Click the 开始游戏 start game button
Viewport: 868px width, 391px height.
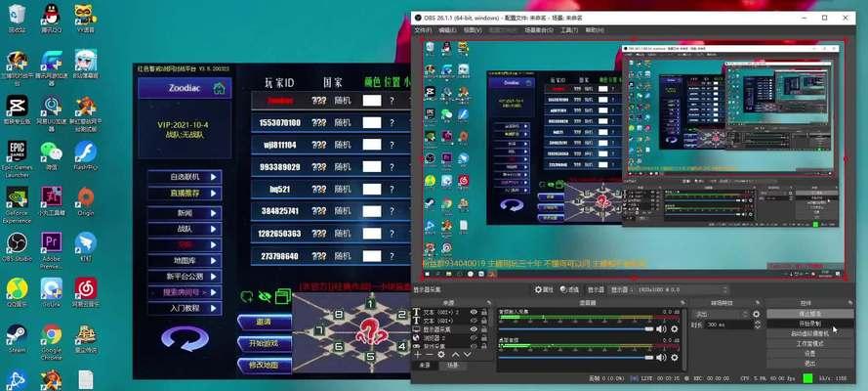[264, 343]
